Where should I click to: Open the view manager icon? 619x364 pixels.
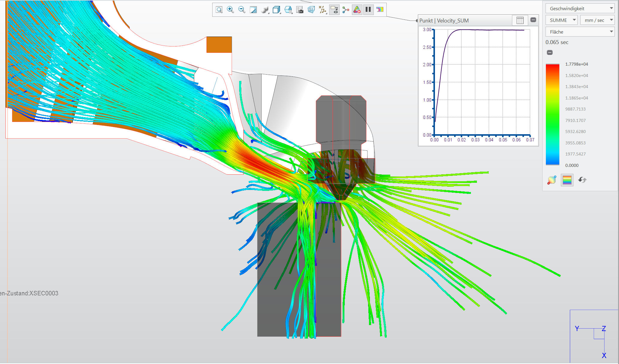click(x=288, y=9)
